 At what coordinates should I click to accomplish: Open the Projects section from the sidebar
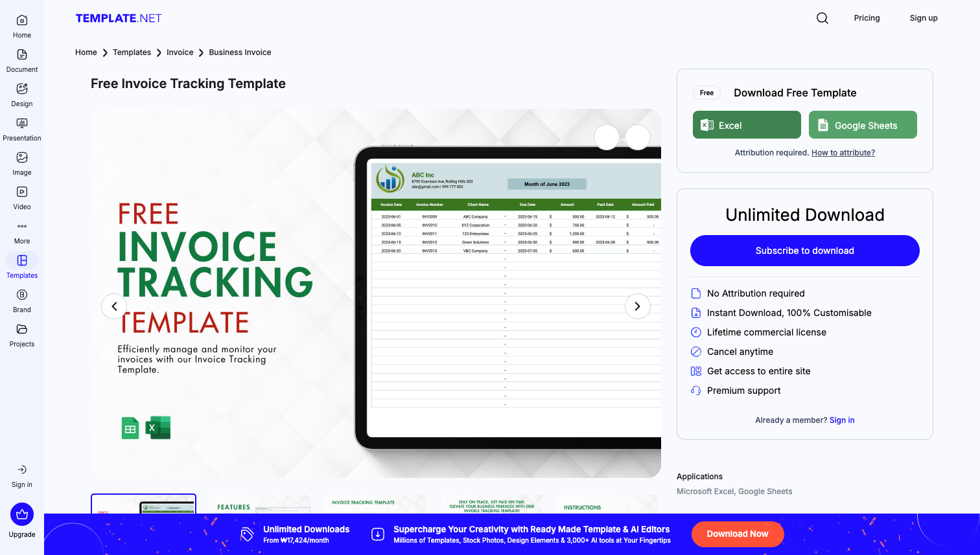21,333
